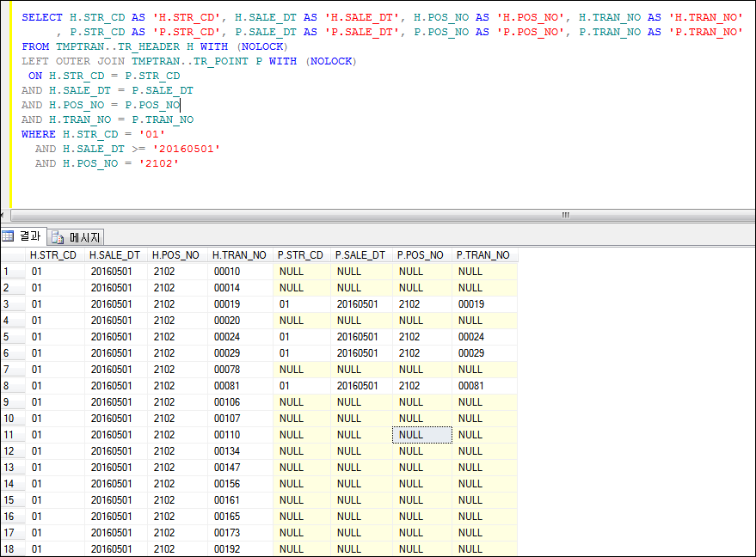Click the LEFT OUTER JOIN text in the query
The height and width of the screenshot is (557, 756).
click(73, 61)
